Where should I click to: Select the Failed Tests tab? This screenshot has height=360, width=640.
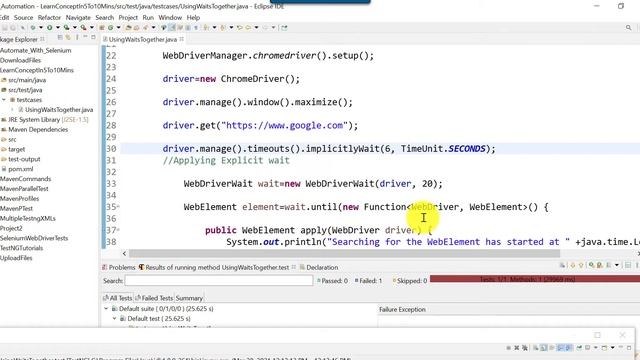154,298
